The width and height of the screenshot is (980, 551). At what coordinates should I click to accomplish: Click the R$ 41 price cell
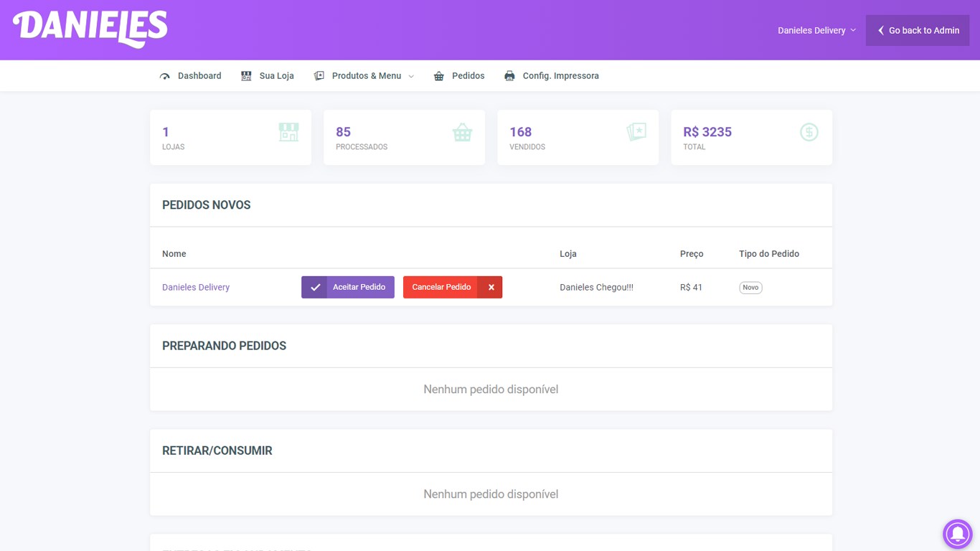point(691,287)
